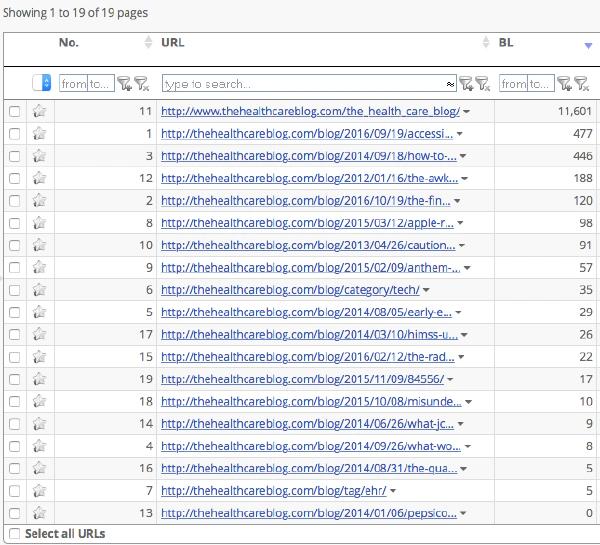This screenshot has width=600, height=545.
Task: Expand dropdown arrow beside misunde... URL
Action: point(468,402)
